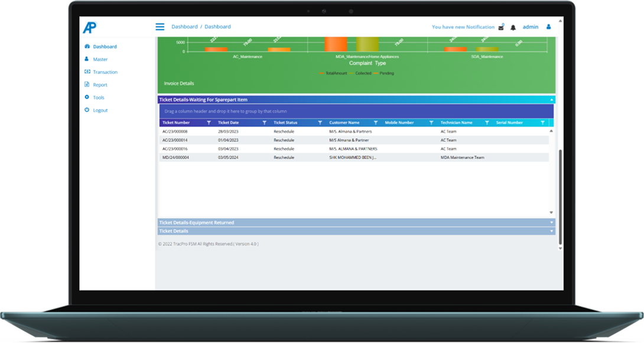Click the Serial Number filter icon

point(542,122)
